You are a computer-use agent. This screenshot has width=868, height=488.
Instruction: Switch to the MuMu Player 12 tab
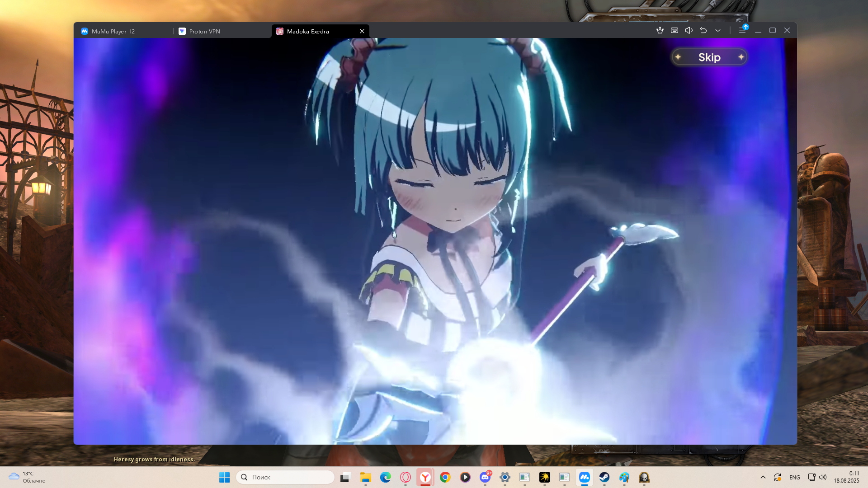point(113,31)
